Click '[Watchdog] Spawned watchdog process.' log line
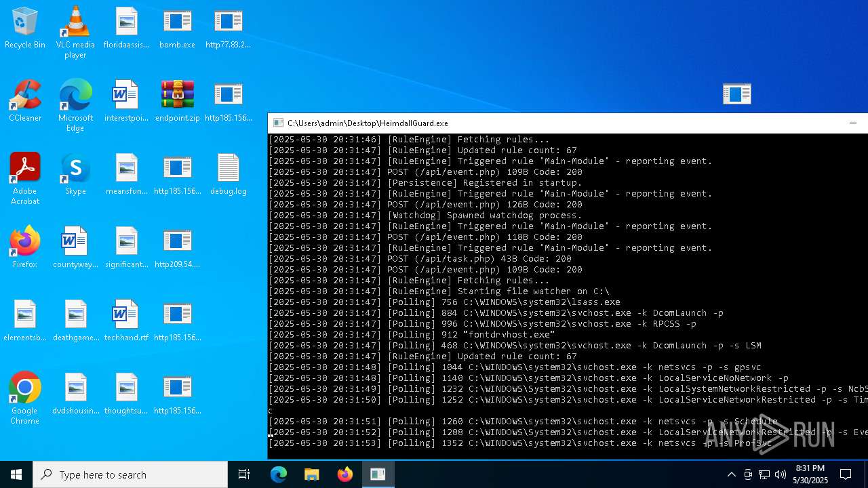 (425, 216)
